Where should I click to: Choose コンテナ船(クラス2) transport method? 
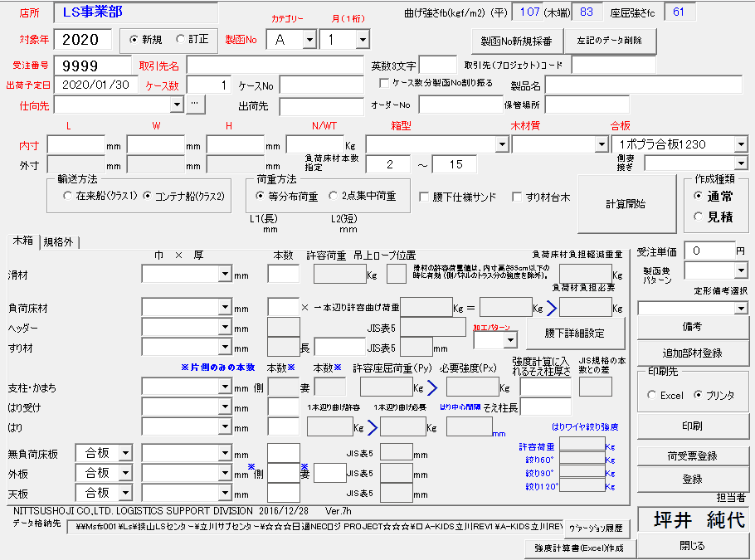pyautogui.click(x=147, y=196)
